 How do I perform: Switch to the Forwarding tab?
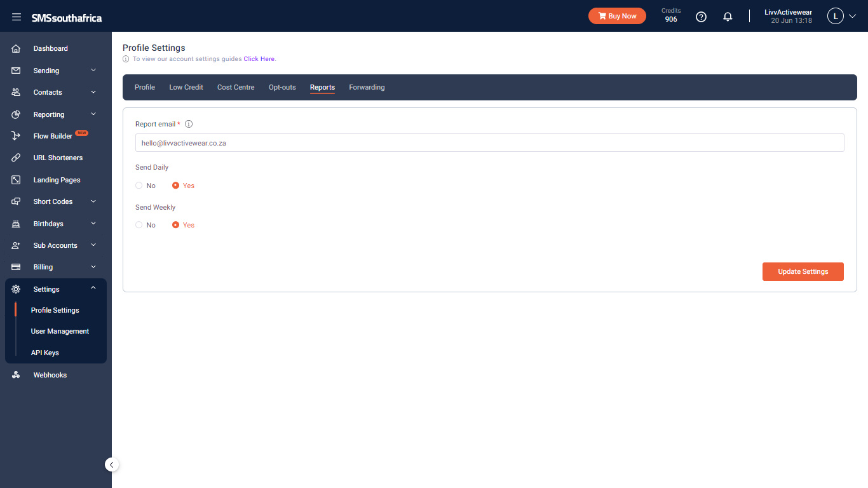tap(367, 87)
